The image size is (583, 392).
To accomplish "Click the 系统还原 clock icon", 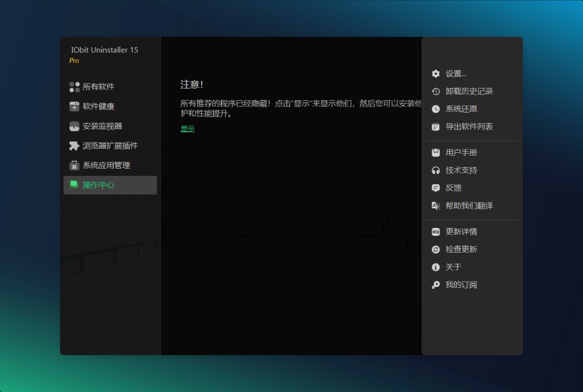I will coord(436,109).
